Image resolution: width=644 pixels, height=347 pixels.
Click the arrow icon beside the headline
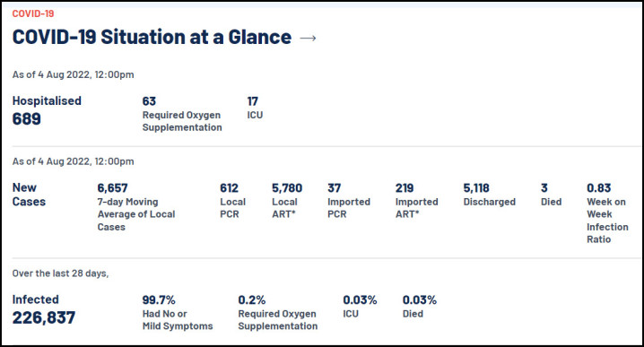click(x=308, y=39)
